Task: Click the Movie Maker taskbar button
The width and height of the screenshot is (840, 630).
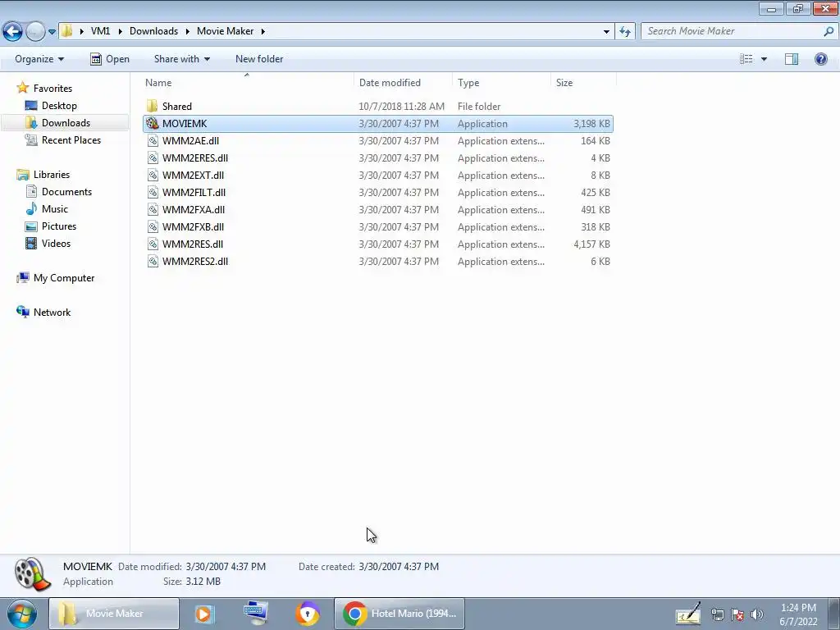Action: click(x=114, y=614)
